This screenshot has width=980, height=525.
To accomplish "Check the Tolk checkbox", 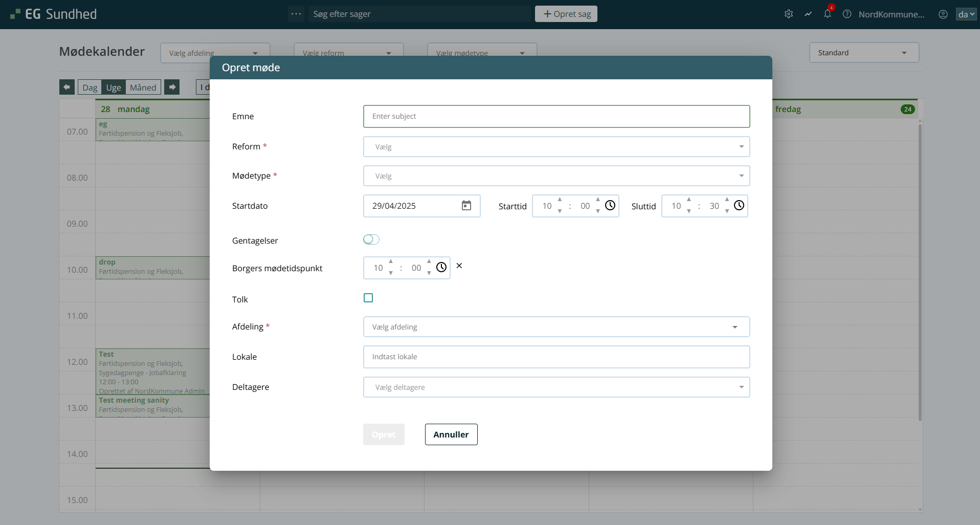I will 368,298.
